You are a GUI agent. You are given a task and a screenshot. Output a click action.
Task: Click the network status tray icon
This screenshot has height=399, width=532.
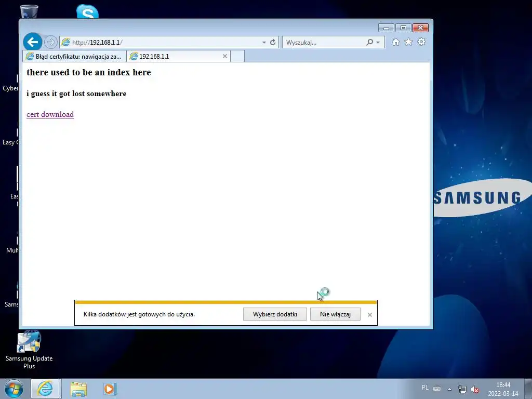click(x=462, y=389)
